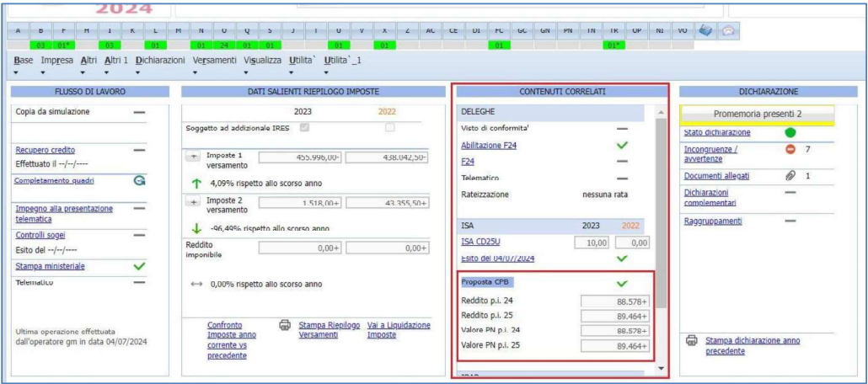The width and height of the screenshot is (868, 384).
Task: Click the paperclip icon for Documenti allegati
Action: click(790, 176)
